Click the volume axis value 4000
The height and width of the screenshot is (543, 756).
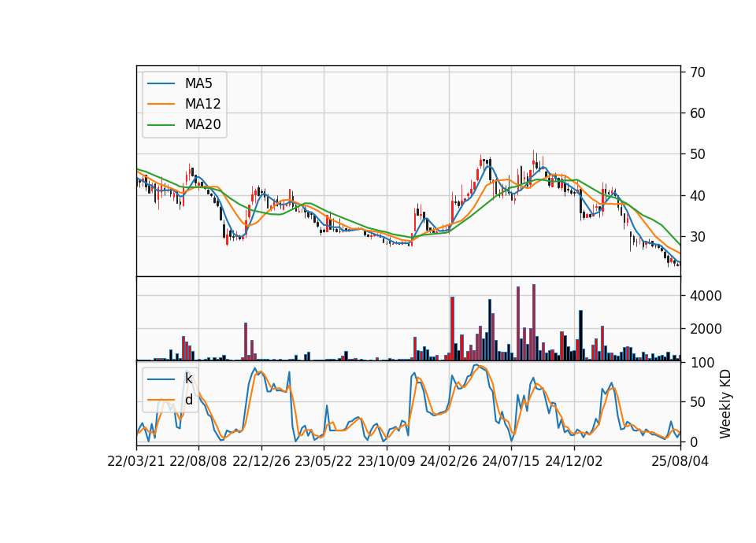pyautogui.click(x=706, y=296)
